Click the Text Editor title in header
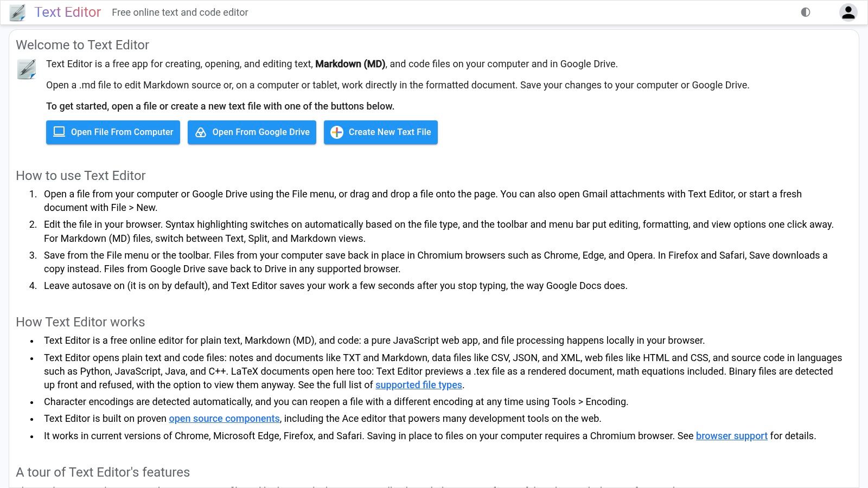 click(68, 12)
